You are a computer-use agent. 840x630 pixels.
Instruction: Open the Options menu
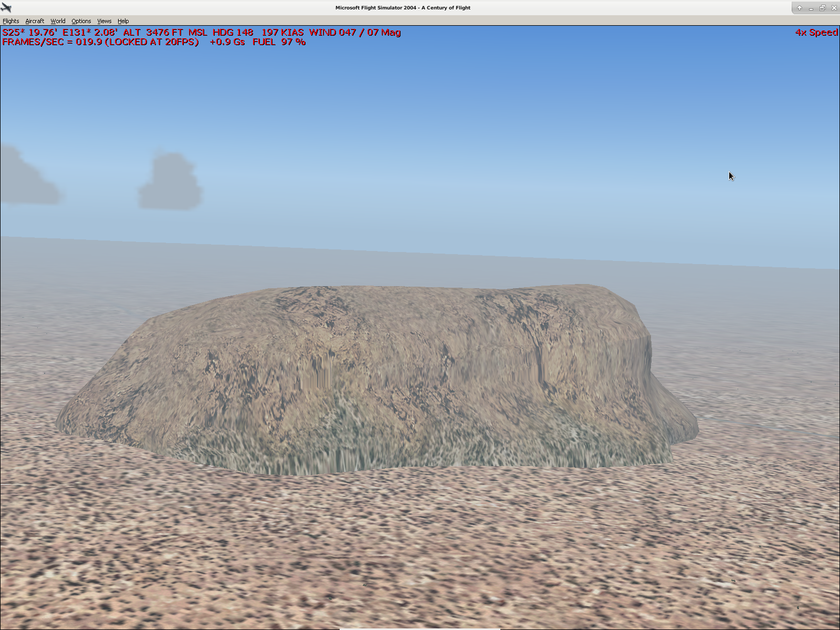(x=81, y=21)
